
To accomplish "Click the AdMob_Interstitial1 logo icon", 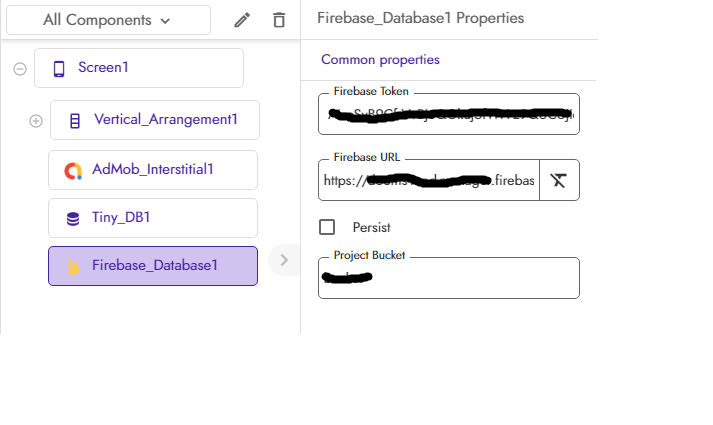I will [x=73, y=170].
